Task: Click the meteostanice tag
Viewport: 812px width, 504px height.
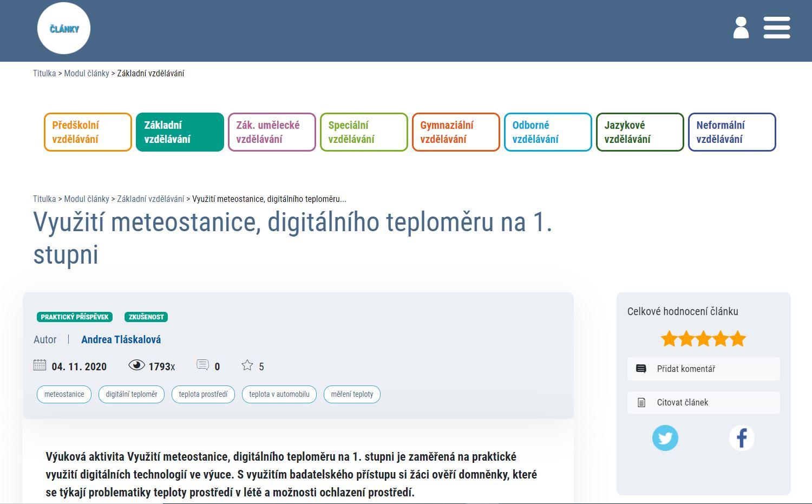Action: tap(64, 394)
